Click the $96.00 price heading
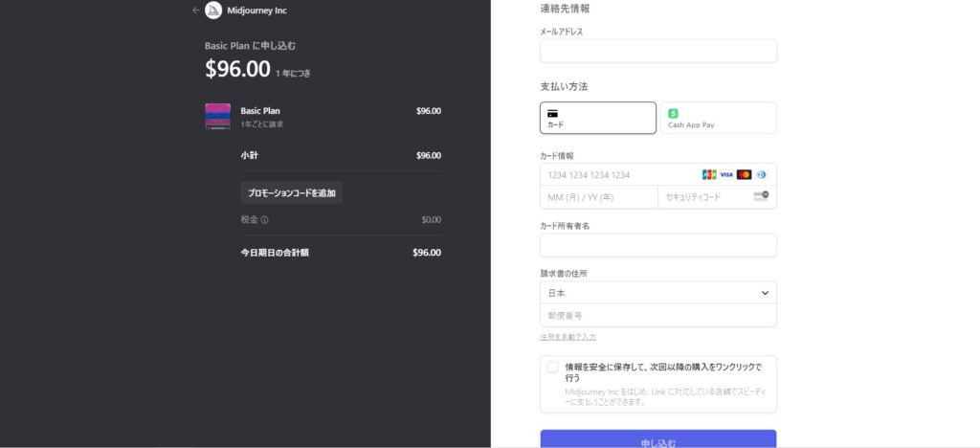Viewport: 980px width, 448px height. 237,69
